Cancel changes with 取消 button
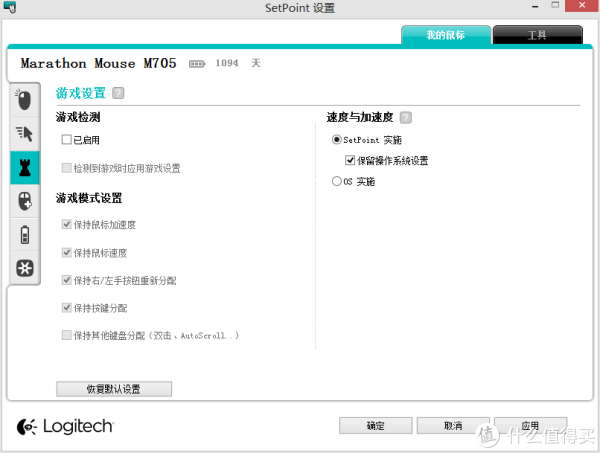 pyautogui.click(x=453, y=425)
